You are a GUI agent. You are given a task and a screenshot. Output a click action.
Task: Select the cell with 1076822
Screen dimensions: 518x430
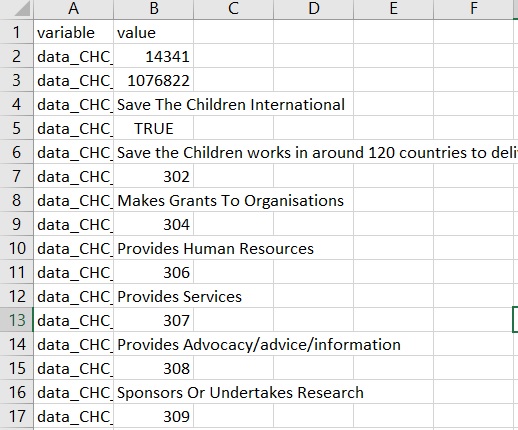pos(154,80)
